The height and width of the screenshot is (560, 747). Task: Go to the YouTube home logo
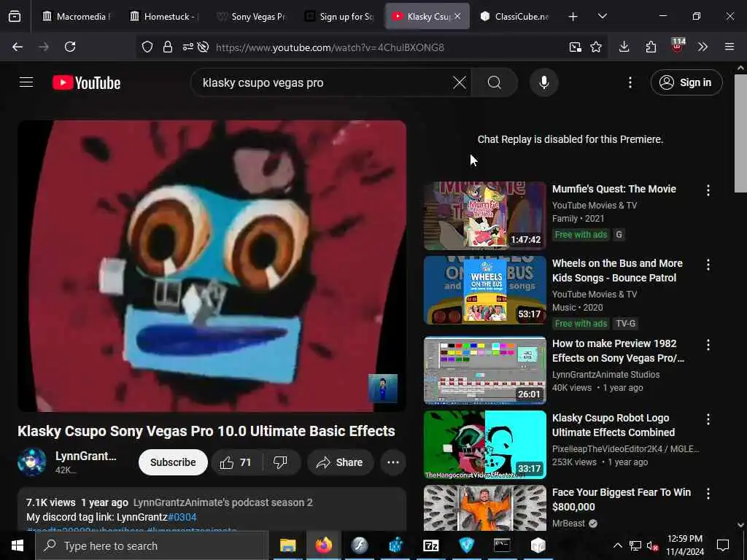[x=86, y=83]
